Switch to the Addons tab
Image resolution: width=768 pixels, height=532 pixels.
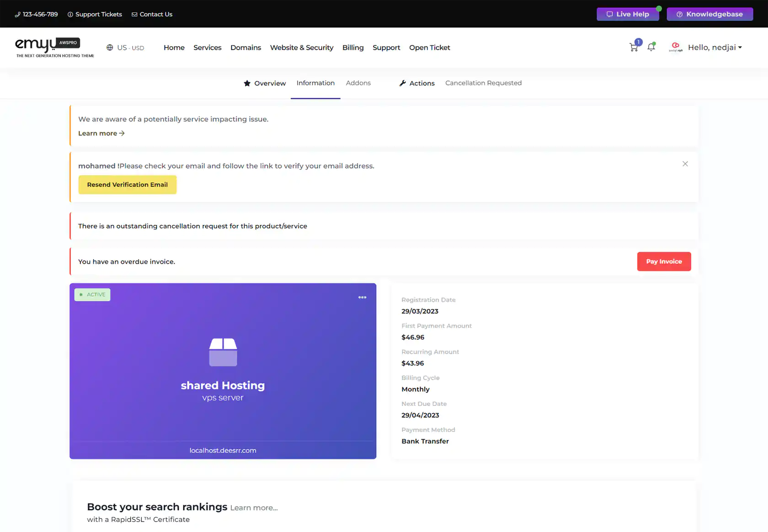[358, 83]
